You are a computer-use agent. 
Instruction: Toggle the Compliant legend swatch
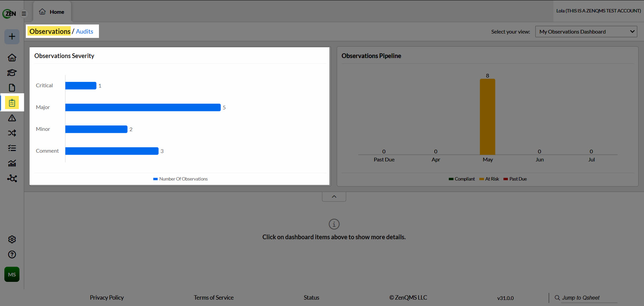click(x=451, y=179)
